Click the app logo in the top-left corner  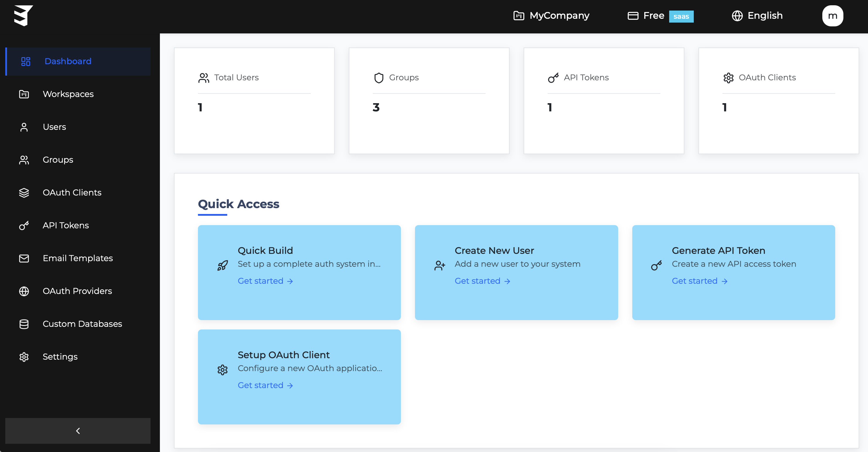click(23, 16)
